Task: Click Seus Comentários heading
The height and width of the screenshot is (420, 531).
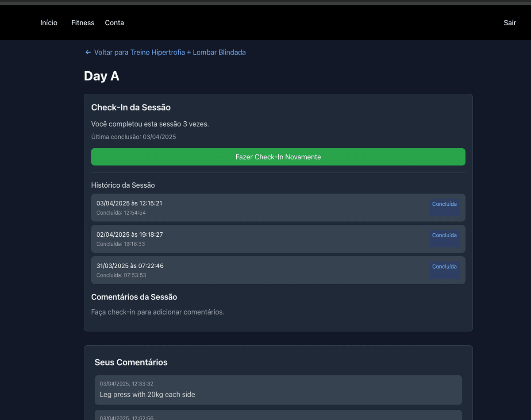Action: pyautogui.click(x=131, y=362)
